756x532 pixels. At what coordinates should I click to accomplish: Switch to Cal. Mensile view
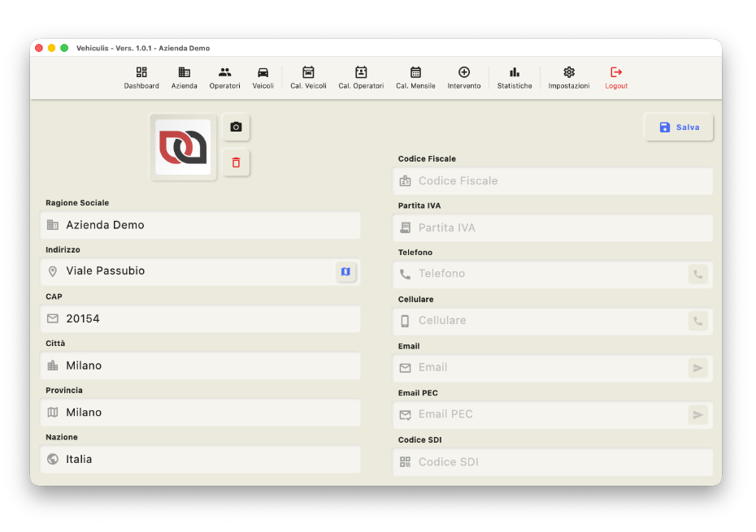[x=415, y=78]
